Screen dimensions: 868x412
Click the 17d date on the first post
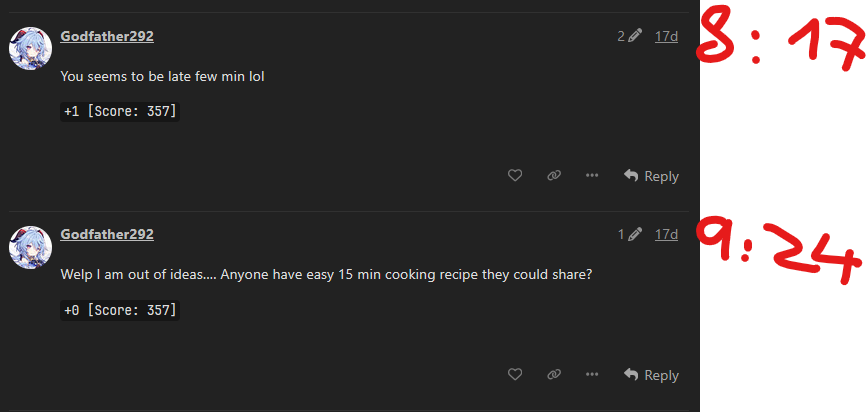(666, 36)
